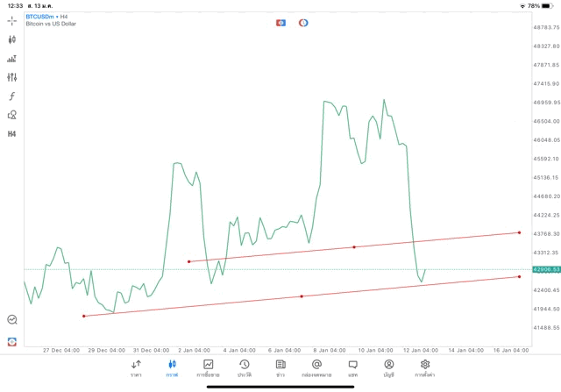
Task: Open the News (ข่าว) tab
Action: pyautogui.click(x=280, y=367)
